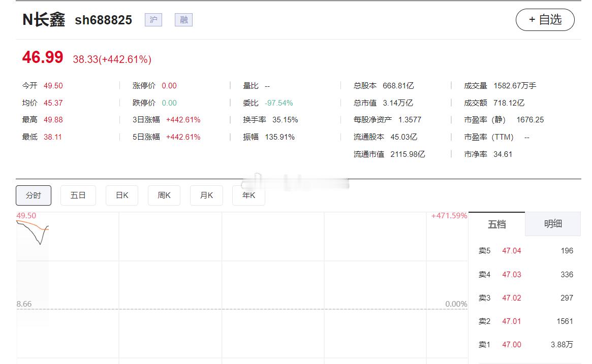Switch to the 明细 trade details tab
The width and height of the screenshot is (592, 364).
553,224
